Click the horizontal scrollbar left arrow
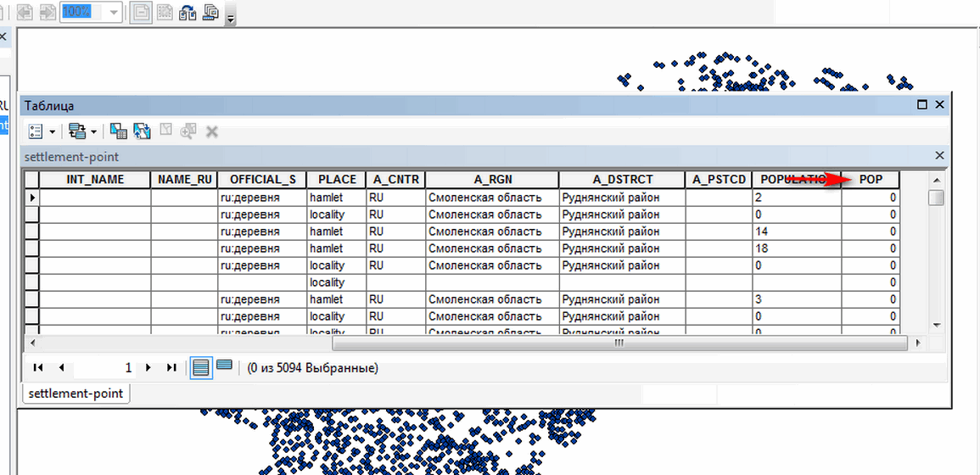Viewport: 980px width, 475px height. tap(31, 344)
